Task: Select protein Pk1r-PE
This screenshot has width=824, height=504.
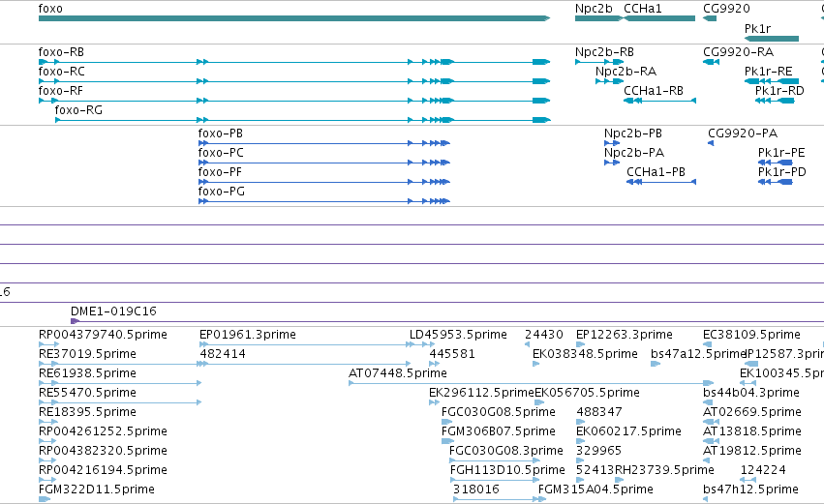Action: [781, 153]
